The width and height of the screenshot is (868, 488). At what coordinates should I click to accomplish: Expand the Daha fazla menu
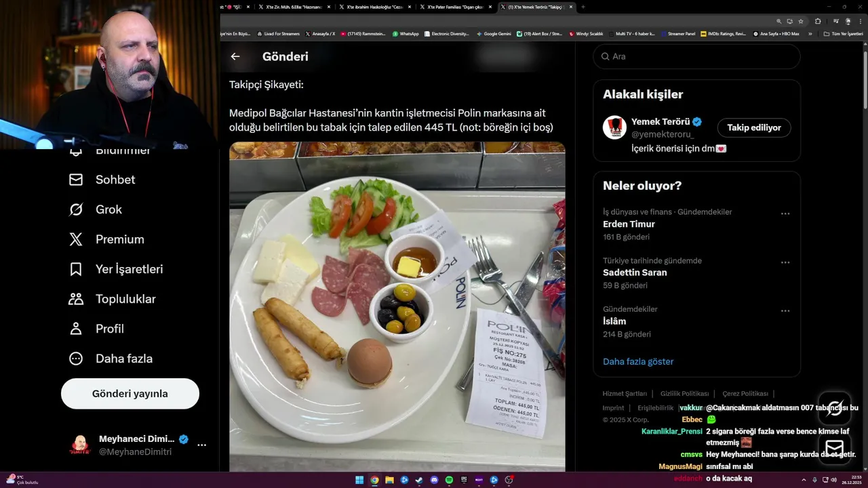[x=111, y=359]
